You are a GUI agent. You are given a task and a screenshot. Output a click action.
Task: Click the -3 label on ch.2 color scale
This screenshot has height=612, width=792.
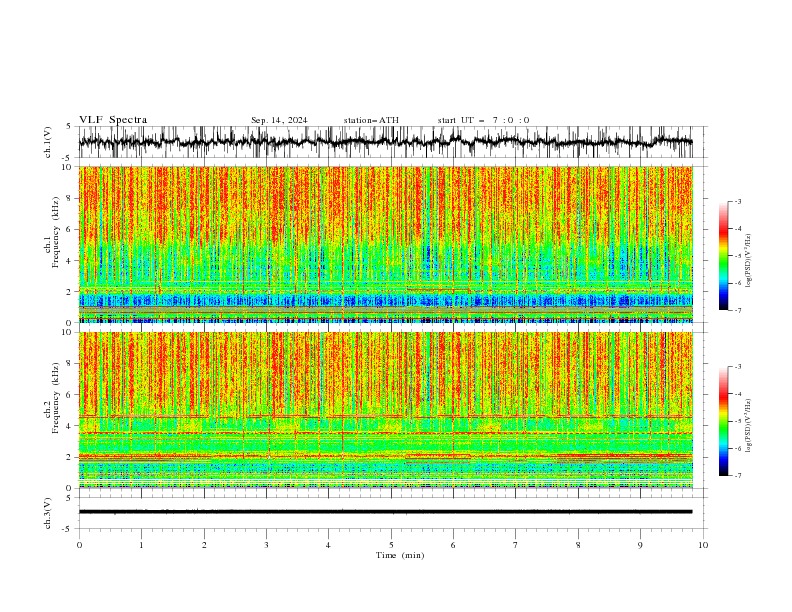tap(738, 367)
